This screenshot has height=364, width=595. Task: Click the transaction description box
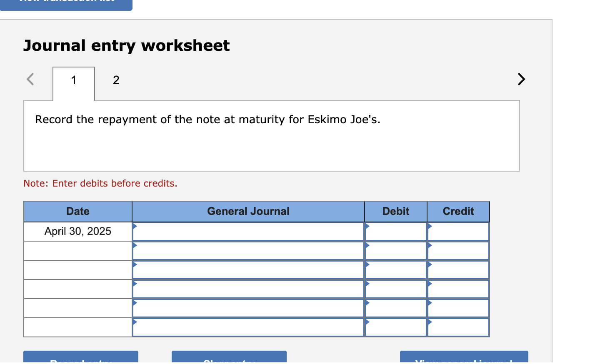coord(271,135)
